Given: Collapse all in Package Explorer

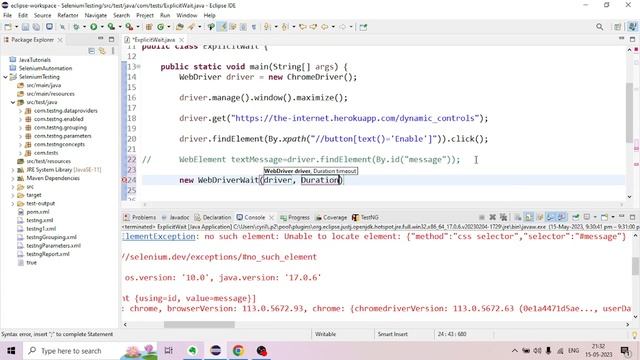Looking at the screenshot, I should [91, 51].
